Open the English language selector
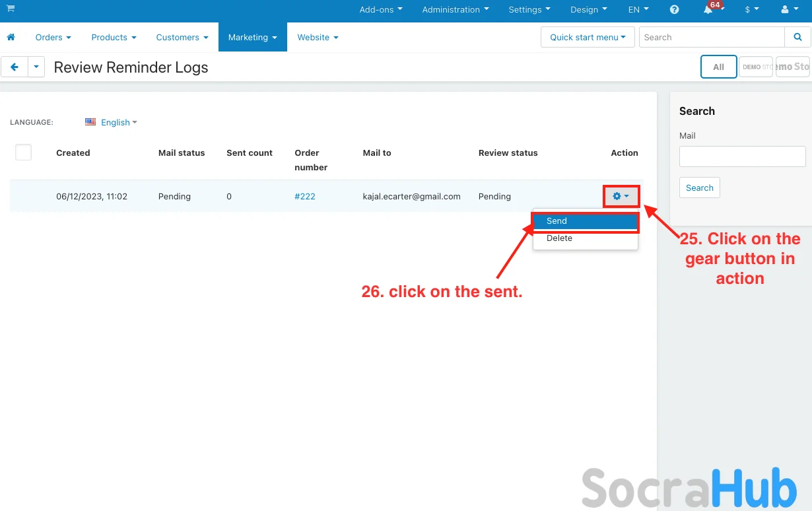This screenshot has height=511, width=812. tap(119, 122)
